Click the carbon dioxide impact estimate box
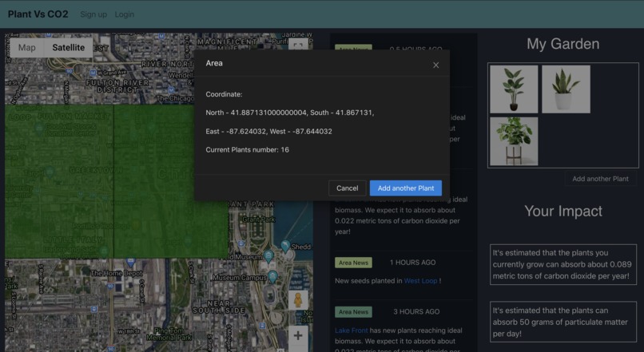Screen dimensions: 644x352 563,264
